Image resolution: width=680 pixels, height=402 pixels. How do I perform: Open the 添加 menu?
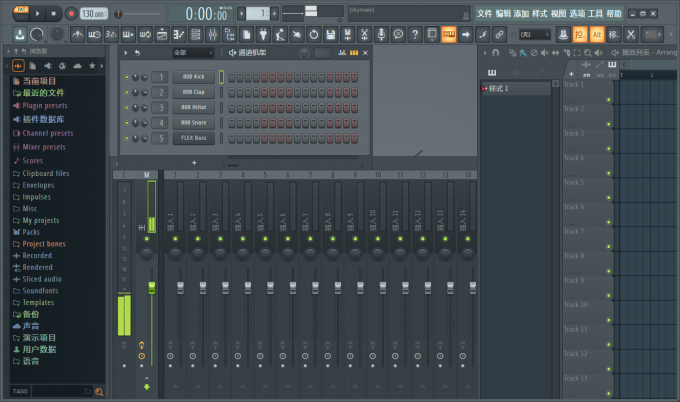click(521, 13)
